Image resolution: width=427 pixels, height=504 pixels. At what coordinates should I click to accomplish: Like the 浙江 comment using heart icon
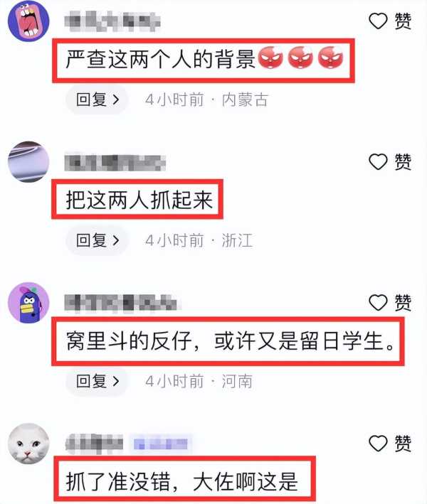378,161
